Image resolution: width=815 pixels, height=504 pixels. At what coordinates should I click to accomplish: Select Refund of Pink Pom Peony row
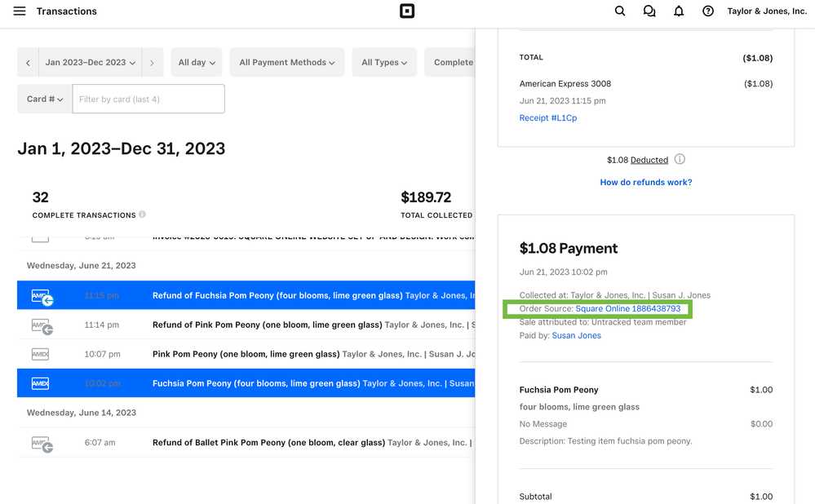tap(246, 325)
